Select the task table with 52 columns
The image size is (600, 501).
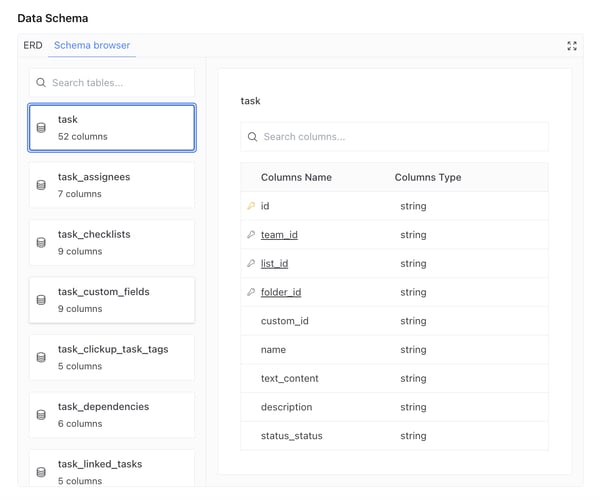[112, 128]
